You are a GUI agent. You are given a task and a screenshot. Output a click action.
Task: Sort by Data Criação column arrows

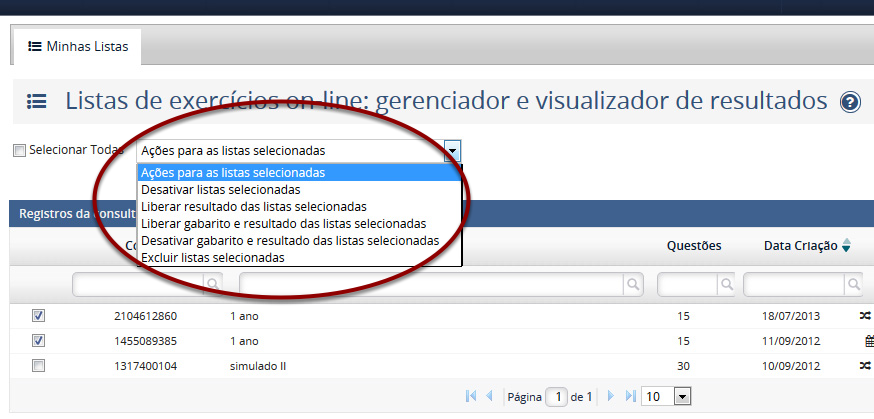point(847,246)
